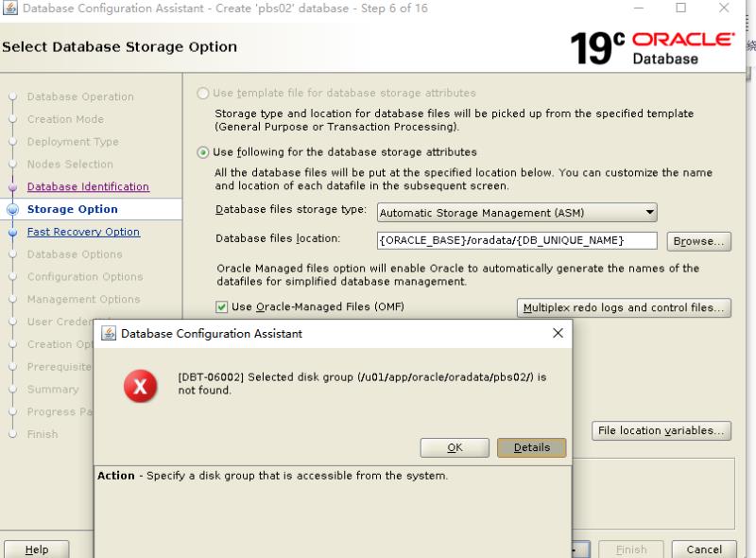Click Management Options step label
This screenshot has width=756, height=558.
coord(83,299)
